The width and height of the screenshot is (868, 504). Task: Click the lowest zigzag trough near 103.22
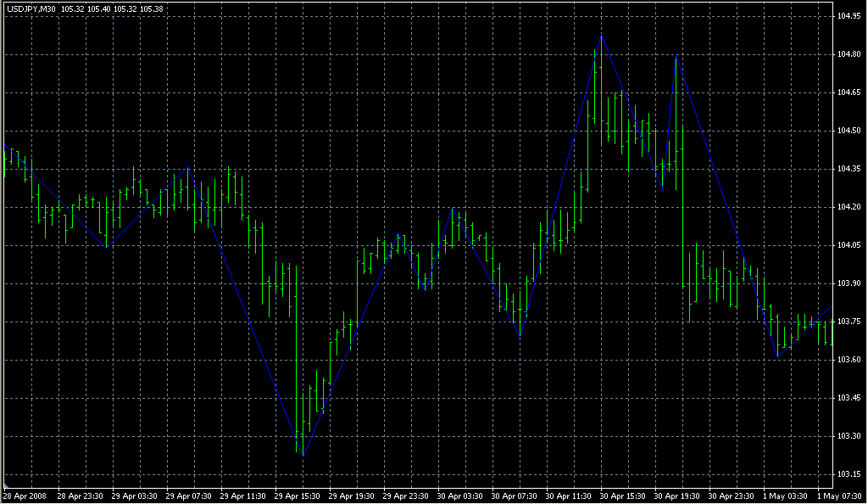coord(302,456)
